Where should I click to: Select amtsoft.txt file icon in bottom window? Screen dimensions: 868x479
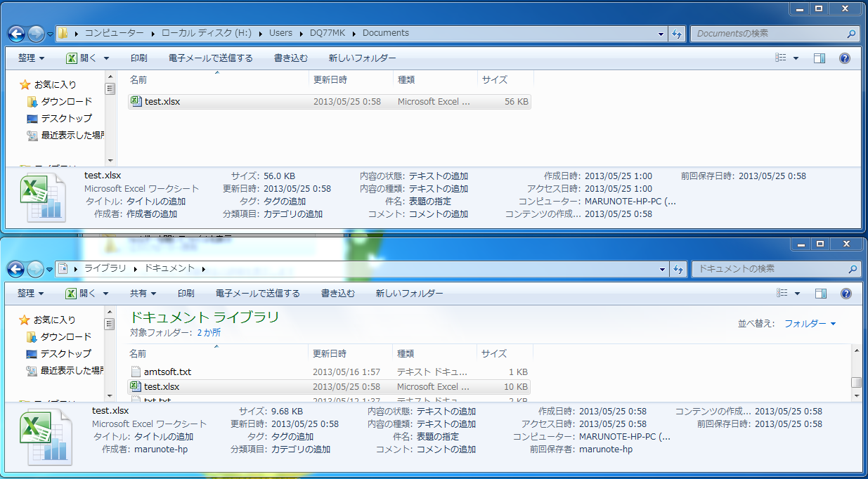(x=136, y=372)
